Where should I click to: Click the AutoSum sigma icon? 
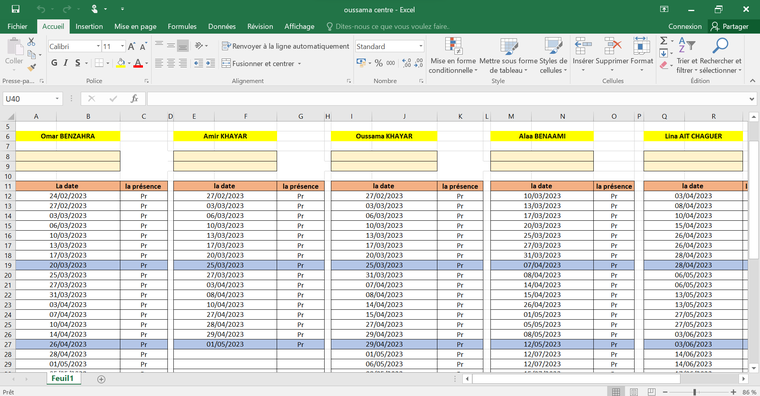[x=664, y=41]
